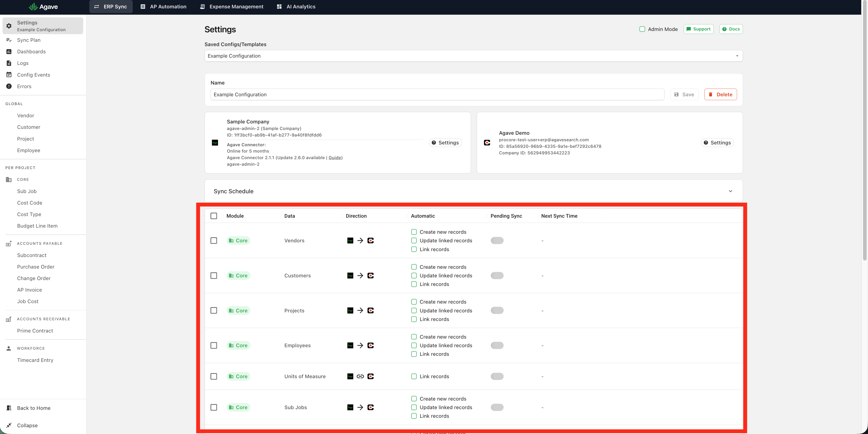This screenshot has width=868, height=434.
Task: Click the Workforce person icon
Action: pos(9,349)
